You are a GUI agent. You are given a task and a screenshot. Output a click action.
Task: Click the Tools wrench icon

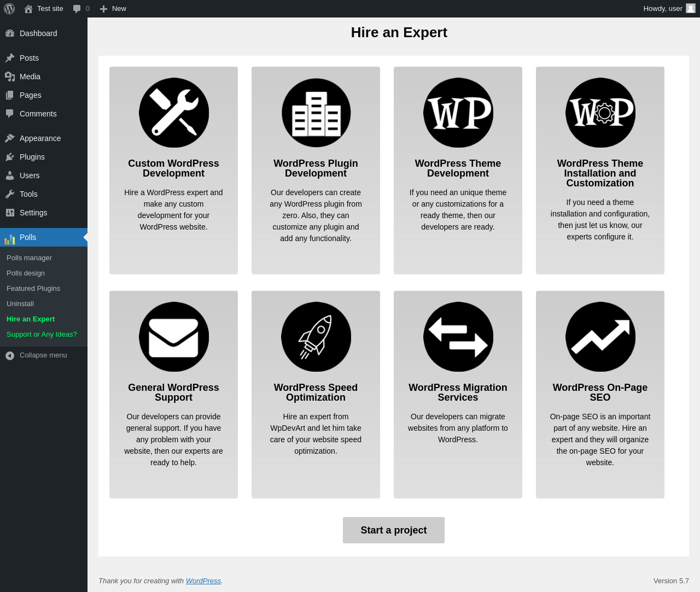coord(10,194)
